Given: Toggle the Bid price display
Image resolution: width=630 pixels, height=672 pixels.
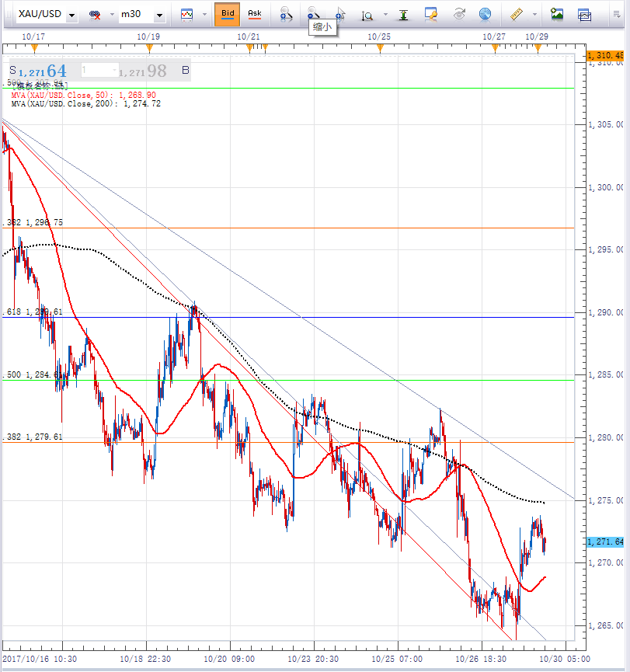Looking at the screenshot, I should point(227,14).
